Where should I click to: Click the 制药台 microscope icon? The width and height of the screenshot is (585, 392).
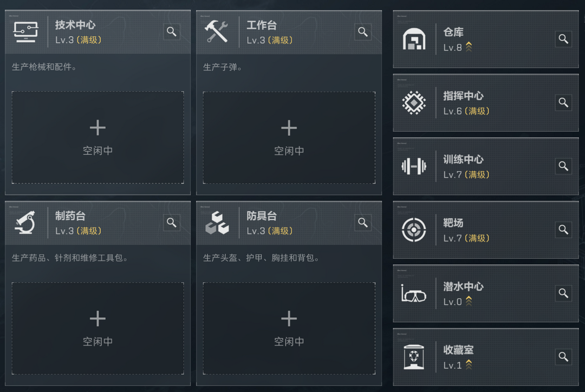(x=25, y=223)
